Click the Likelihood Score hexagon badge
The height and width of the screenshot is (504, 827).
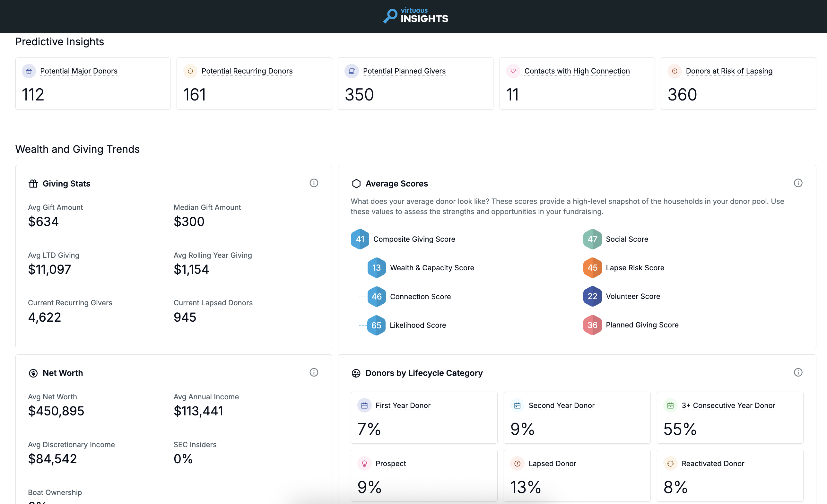coord(376,325)
